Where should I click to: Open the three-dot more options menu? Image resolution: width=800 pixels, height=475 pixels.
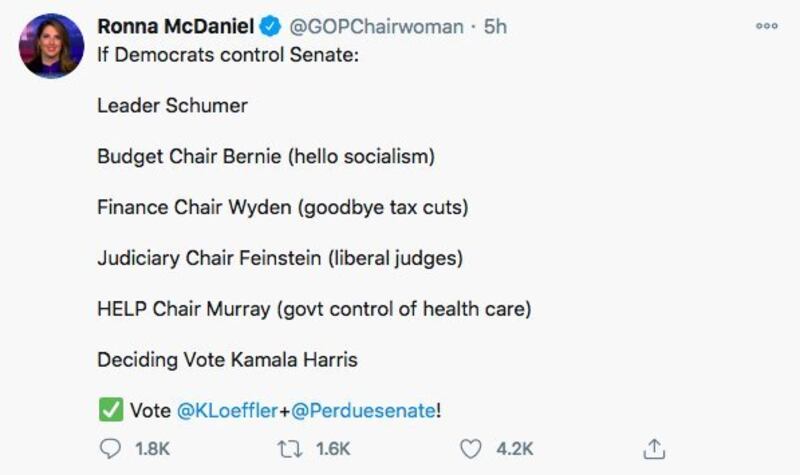pyautogui.click(x=766, y=27)
